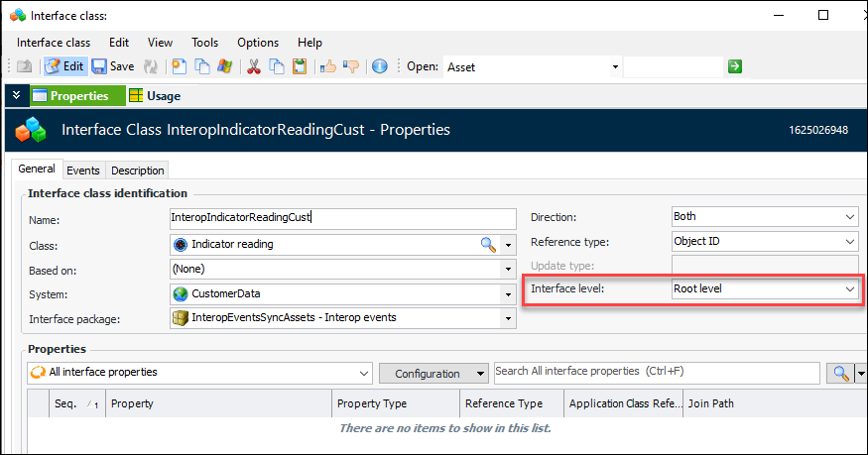Screen dimensions: 868x455
Task: Click the blue information icon
Action: click(x=379, y=66)
